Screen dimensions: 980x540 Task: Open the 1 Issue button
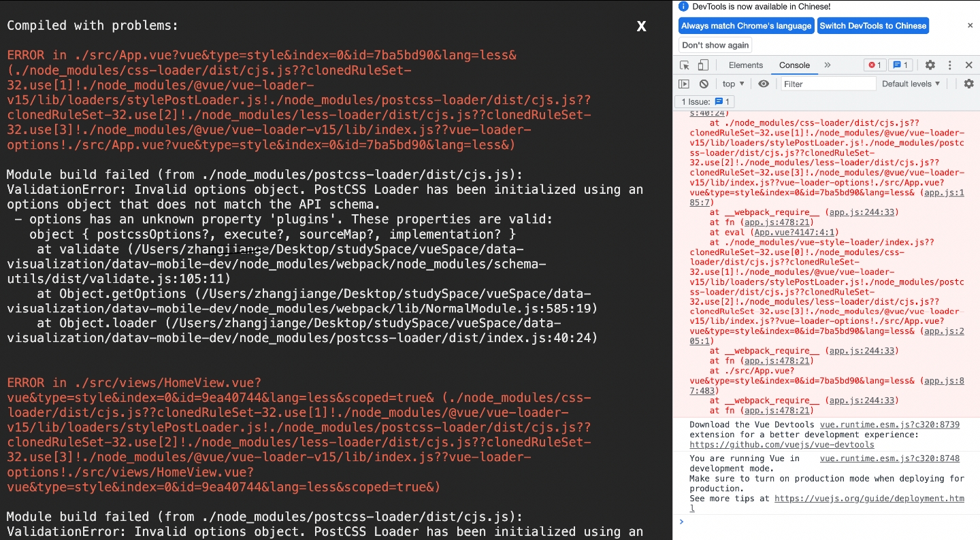705,101
